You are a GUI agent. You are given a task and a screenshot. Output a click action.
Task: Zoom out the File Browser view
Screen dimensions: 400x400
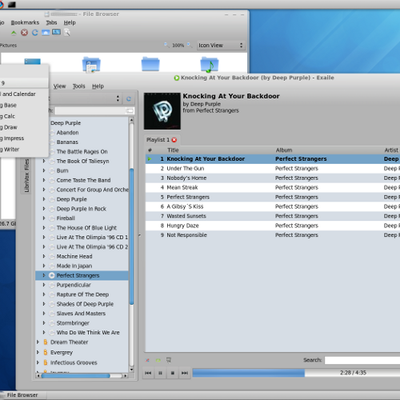[x=167, y=45]
